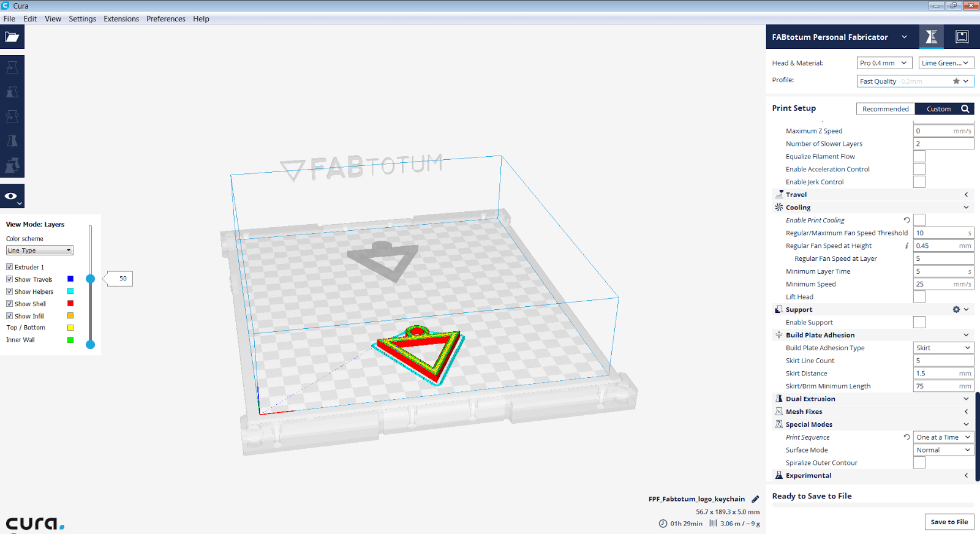Uncheck Show Shell
Viewport: 980px width, 534px height.
click(10, 304)
